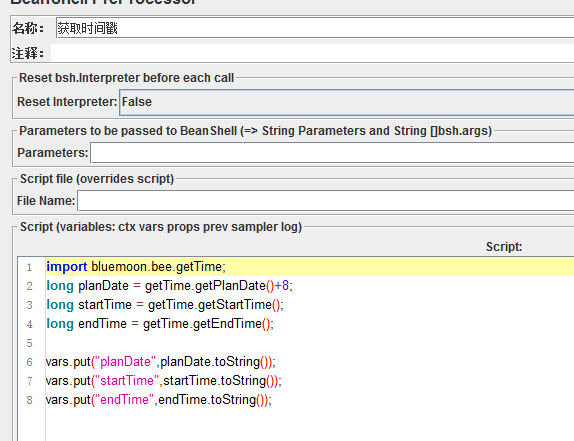Screen dimensions: 574x441
Task: Click the 'Reset bsh.Interpreter before each call' title
Action: click(126, 78)
